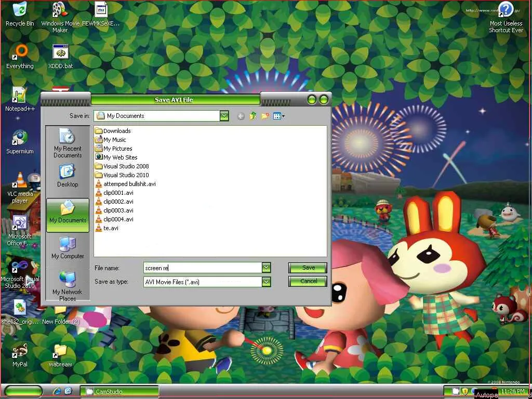This screenshot has width=532, height=399.
Task: Select the New Folder (2) desktop icon
Action: (60, 315)
